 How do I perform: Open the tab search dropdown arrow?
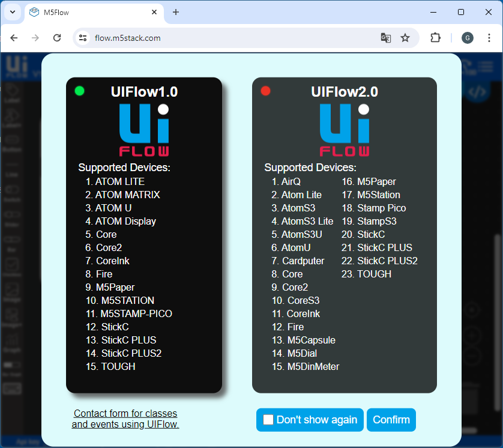(13, 12)
